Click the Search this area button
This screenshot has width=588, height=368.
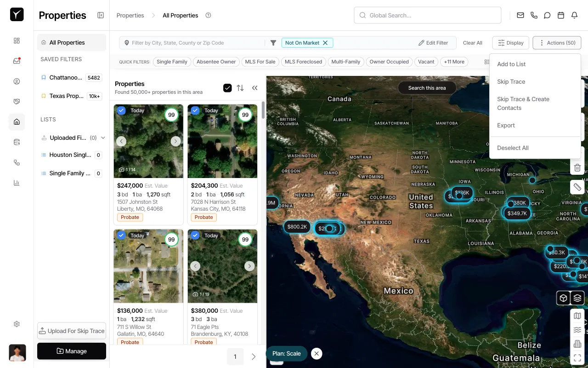[427, 88]
